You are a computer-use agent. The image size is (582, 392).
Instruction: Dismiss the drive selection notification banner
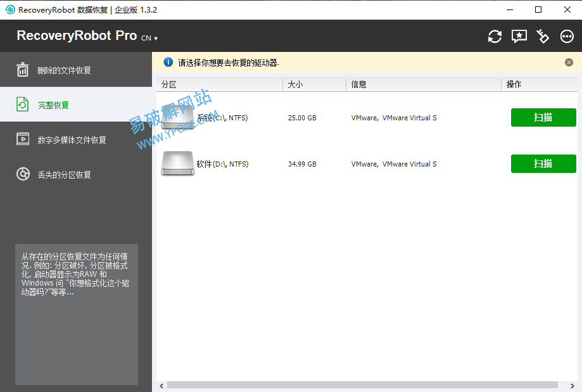569,62
